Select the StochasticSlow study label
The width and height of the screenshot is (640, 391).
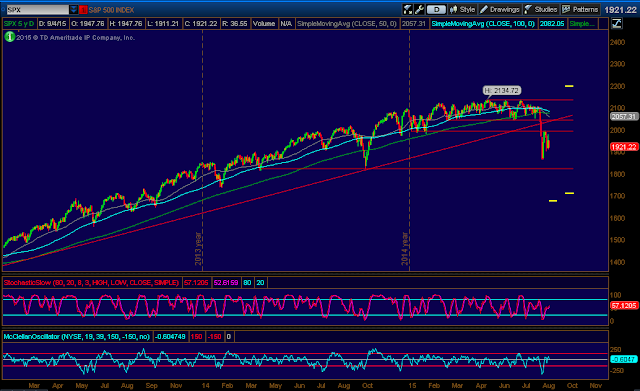click(x=91, y=282)
